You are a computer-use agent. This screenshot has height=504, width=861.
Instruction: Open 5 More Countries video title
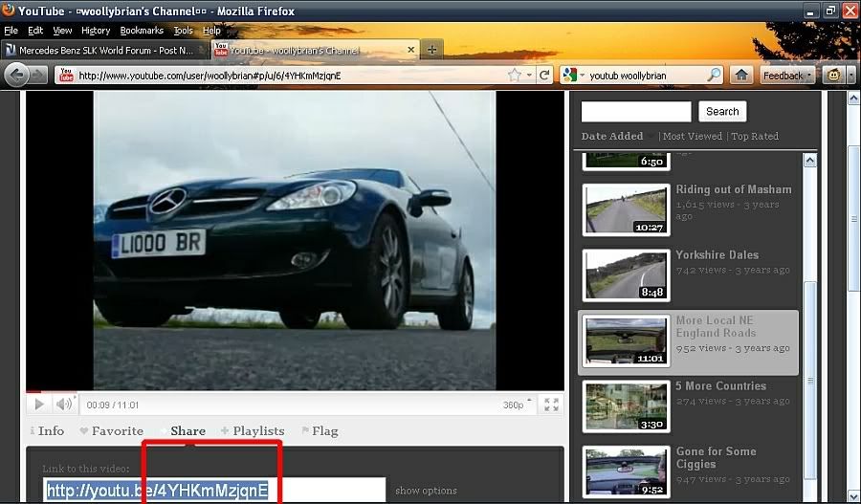[x=721, y=386]
